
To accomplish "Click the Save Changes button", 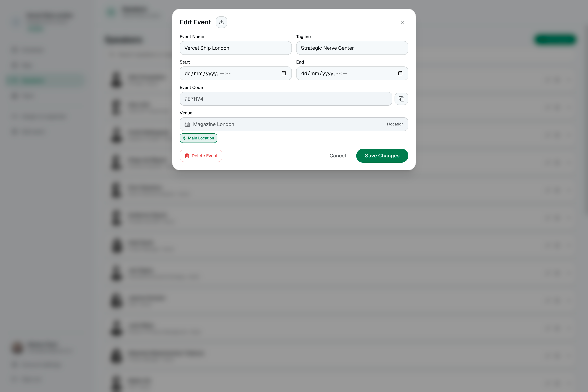I will click(x=382, y=156).
